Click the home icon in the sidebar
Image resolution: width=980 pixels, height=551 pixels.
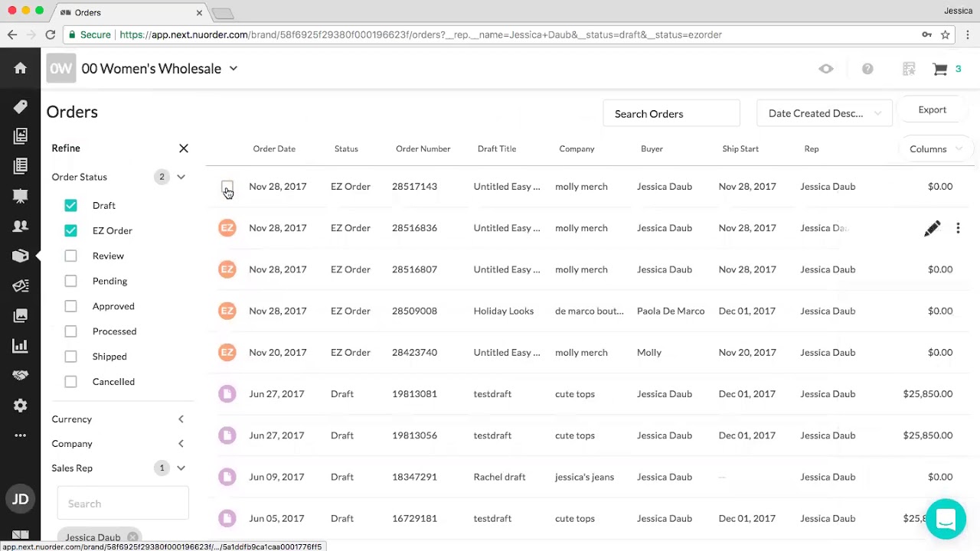coord(21,68)
